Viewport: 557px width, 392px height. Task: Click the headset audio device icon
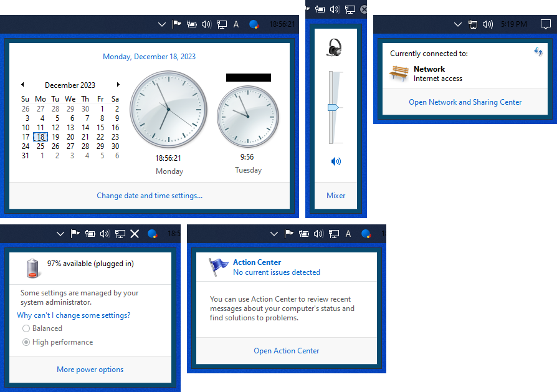click(x=335, y=47)
